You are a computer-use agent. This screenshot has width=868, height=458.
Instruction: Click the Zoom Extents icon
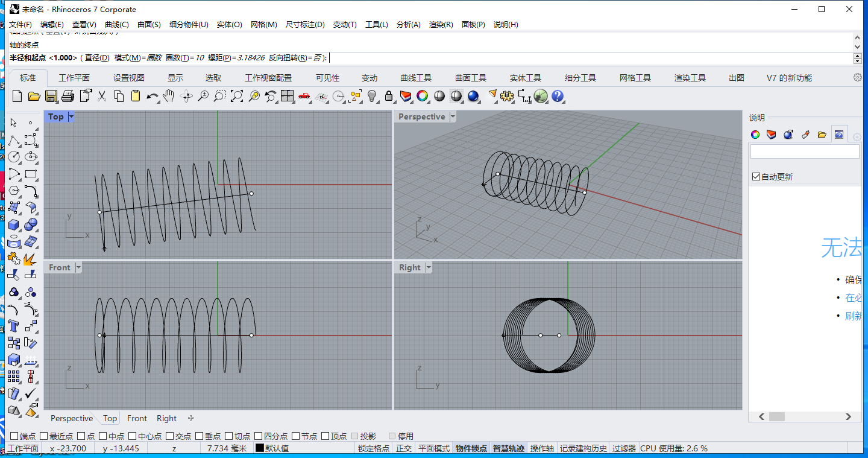pos(237,96)
